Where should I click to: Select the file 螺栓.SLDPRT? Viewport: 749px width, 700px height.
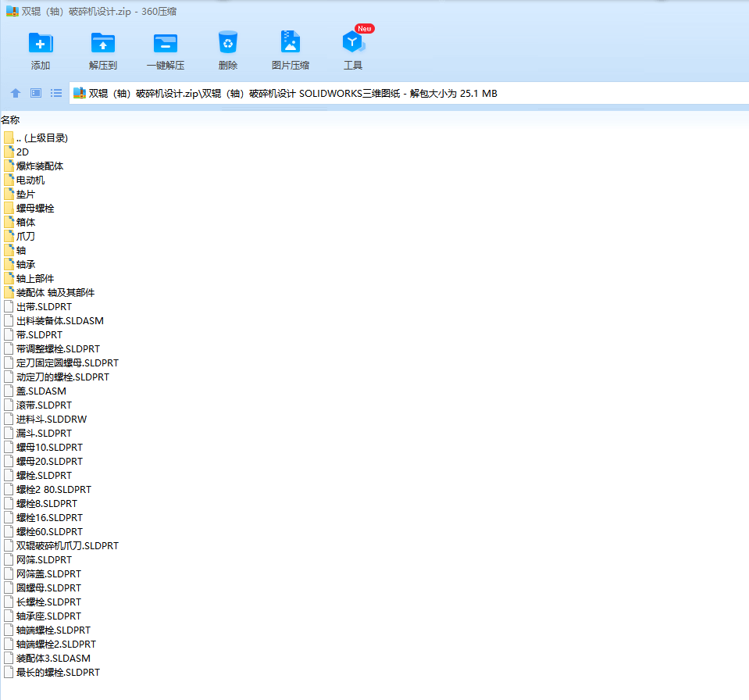[37, 476]
